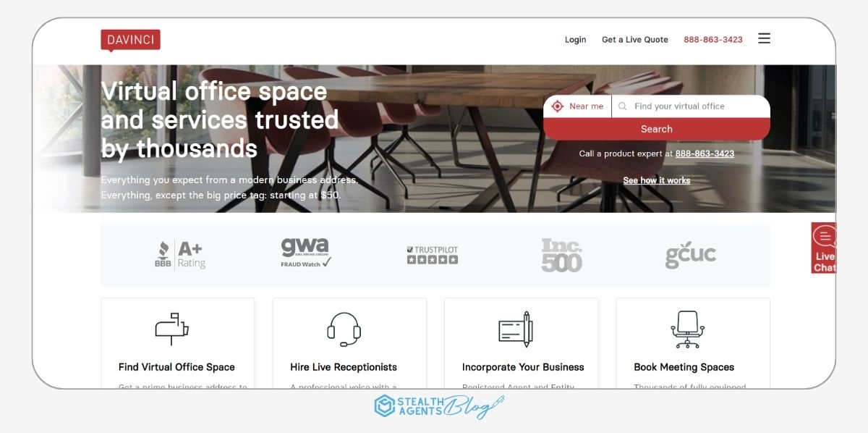
Task: Click the check and pen icon
Action: 516,329
